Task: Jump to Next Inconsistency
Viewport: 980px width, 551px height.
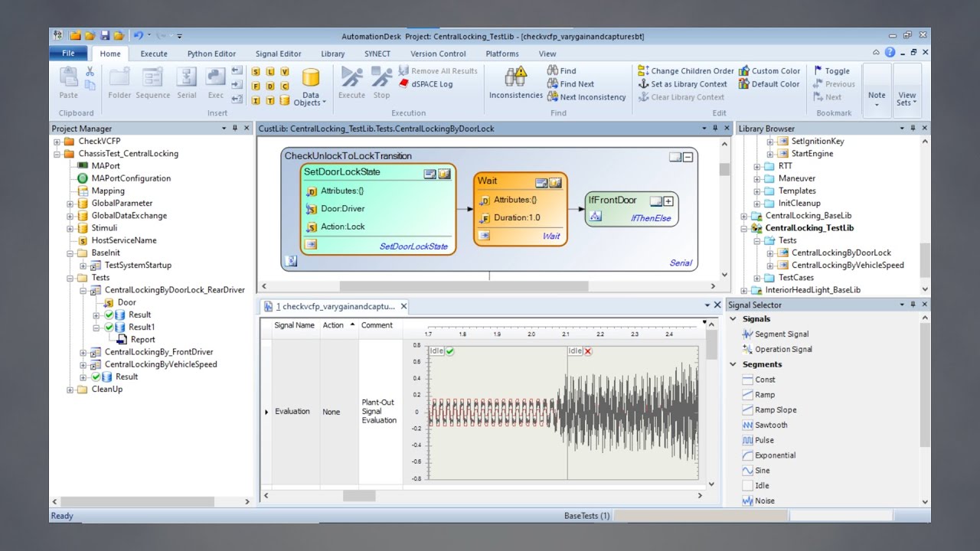Action: tap(586, 97)
